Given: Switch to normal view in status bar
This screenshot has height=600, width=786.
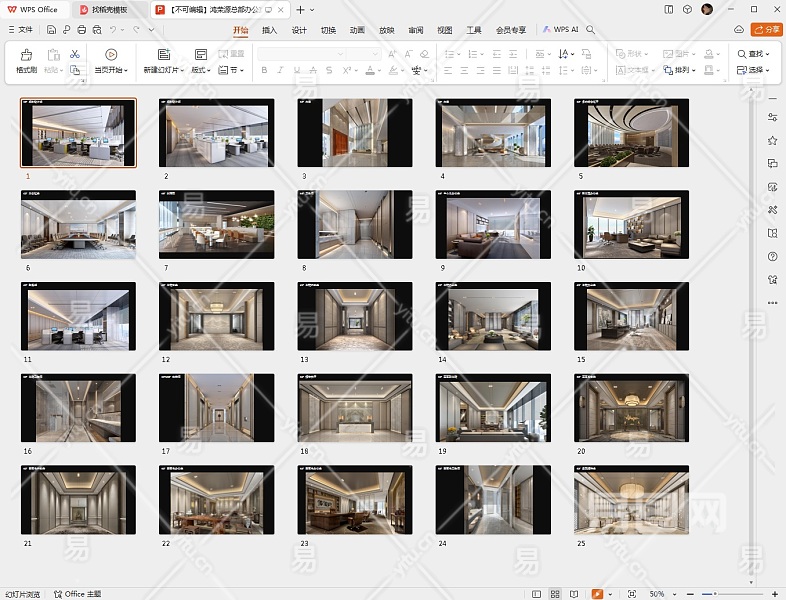Looking at the screenshot, I should point(537,594).
